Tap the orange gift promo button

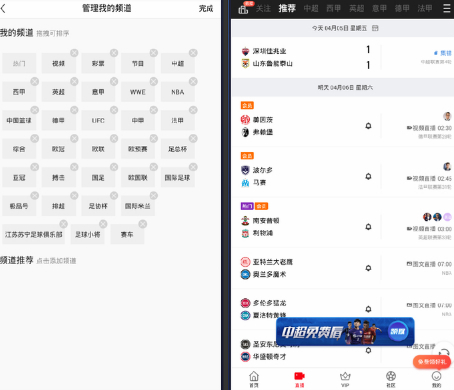432,362
